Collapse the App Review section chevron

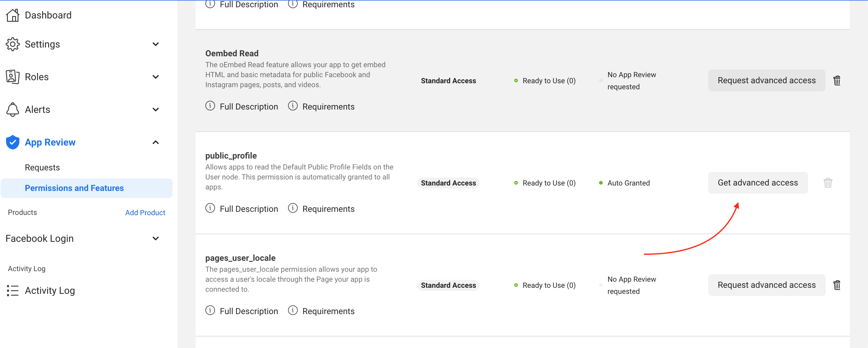tap(156, 142)
